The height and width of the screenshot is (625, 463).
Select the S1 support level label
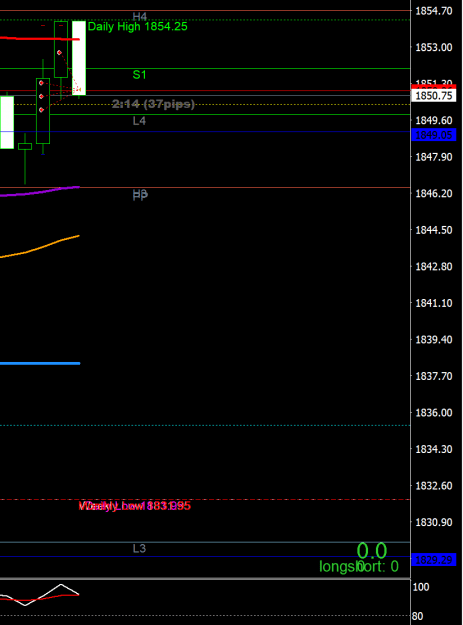139,75
